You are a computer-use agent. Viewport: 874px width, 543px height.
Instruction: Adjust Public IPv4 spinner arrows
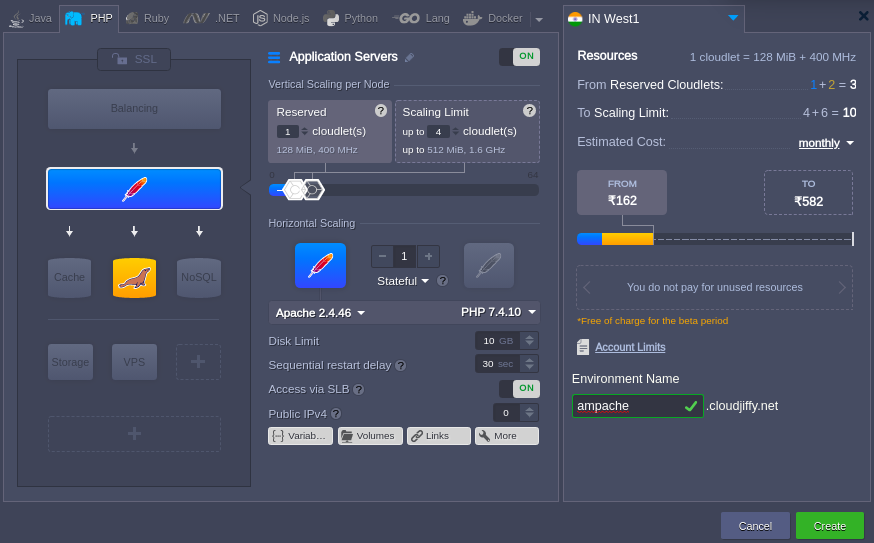[x=530, y=413]
